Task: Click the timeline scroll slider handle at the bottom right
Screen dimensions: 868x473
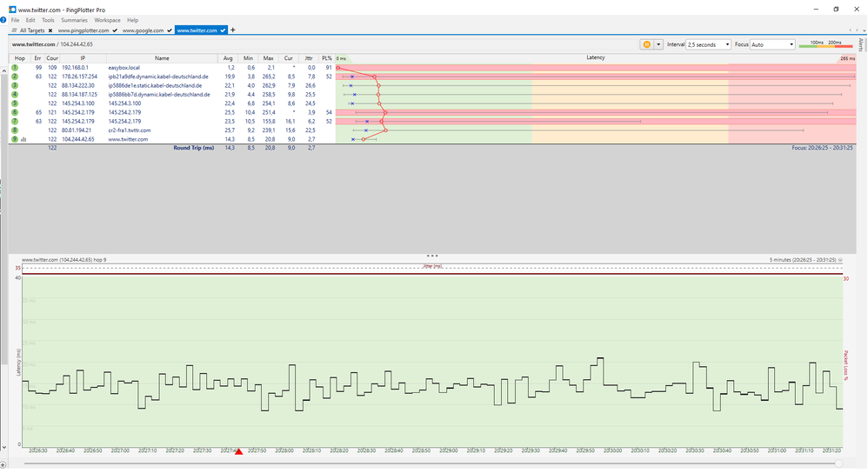Action: pyautogui.click(x=838, y=463)
